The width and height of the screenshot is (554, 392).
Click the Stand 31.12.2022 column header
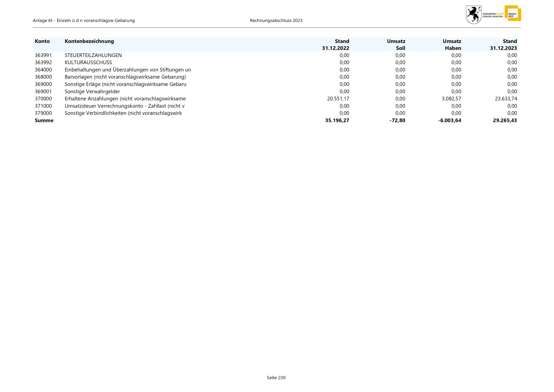[336, 45]
